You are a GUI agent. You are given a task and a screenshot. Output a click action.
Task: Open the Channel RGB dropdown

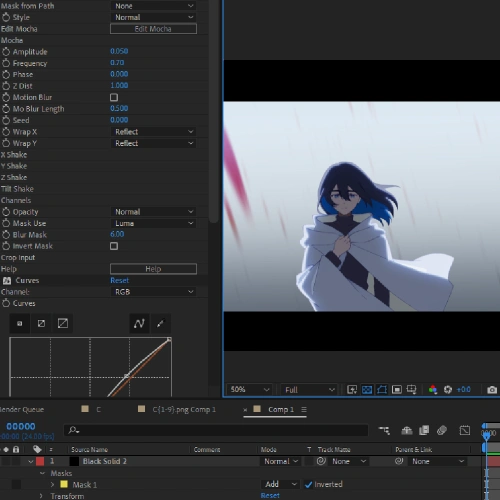point(153,292)
